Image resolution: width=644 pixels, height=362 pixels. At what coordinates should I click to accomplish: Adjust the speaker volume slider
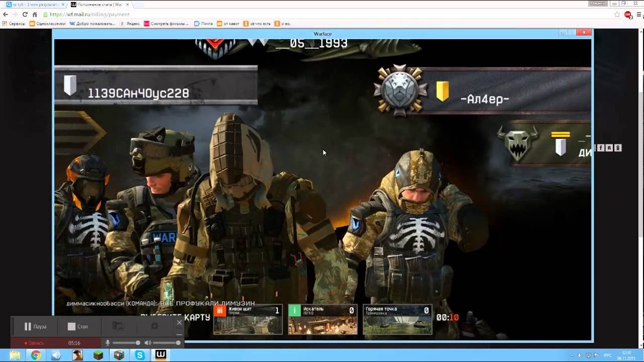click(167, 343)
